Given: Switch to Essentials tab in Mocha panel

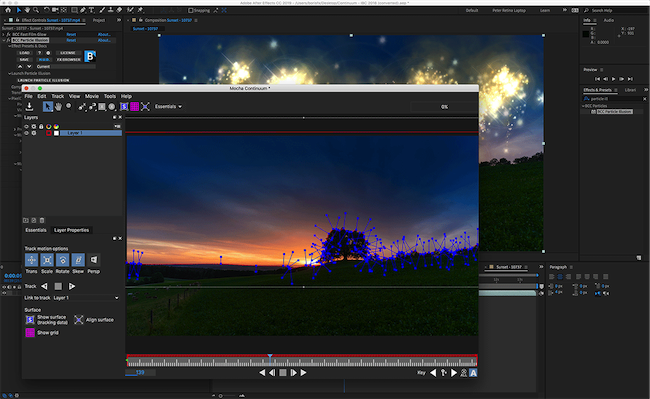Looking at the screenshot, I should pyautogui.click(x=36, y=230).
